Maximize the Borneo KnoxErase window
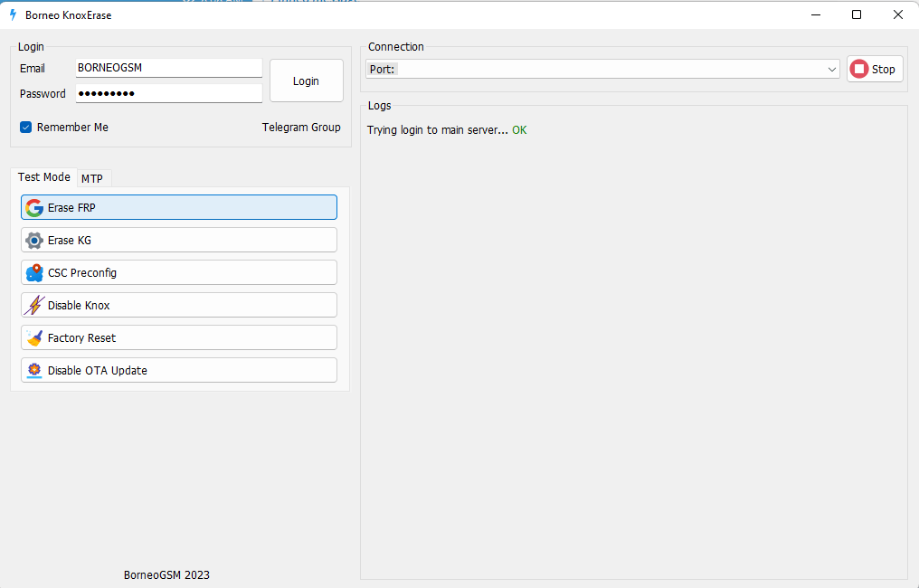Image resolution: width=919 pixels, height=588 pixels. pyautogui.click(x=857, y=14)
